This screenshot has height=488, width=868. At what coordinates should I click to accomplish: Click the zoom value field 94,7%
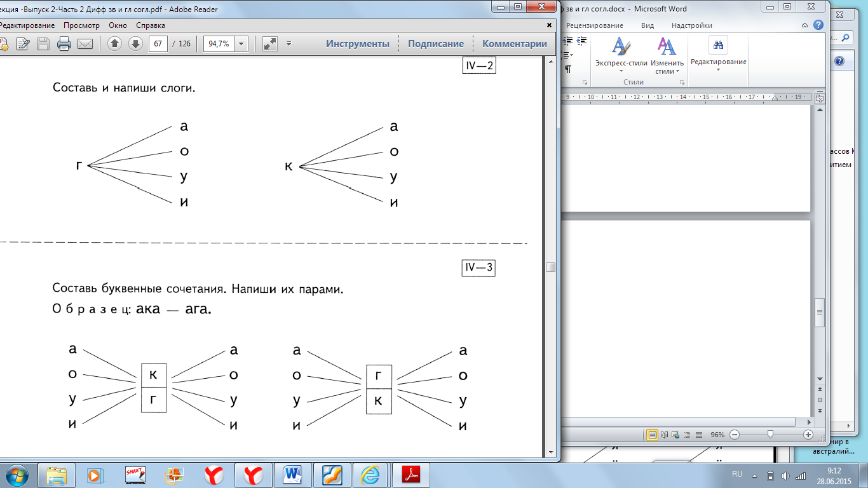[219, 44]
